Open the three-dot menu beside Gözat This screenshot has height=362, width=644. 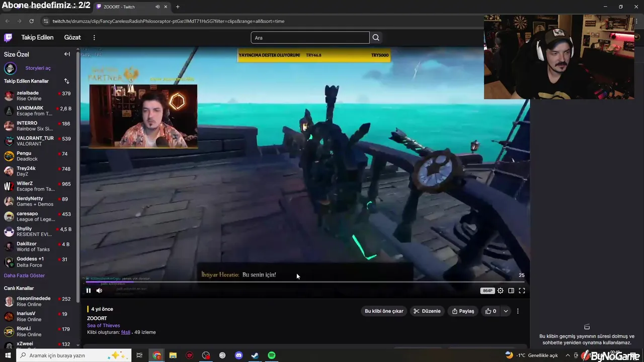click(x=94, y=37)
